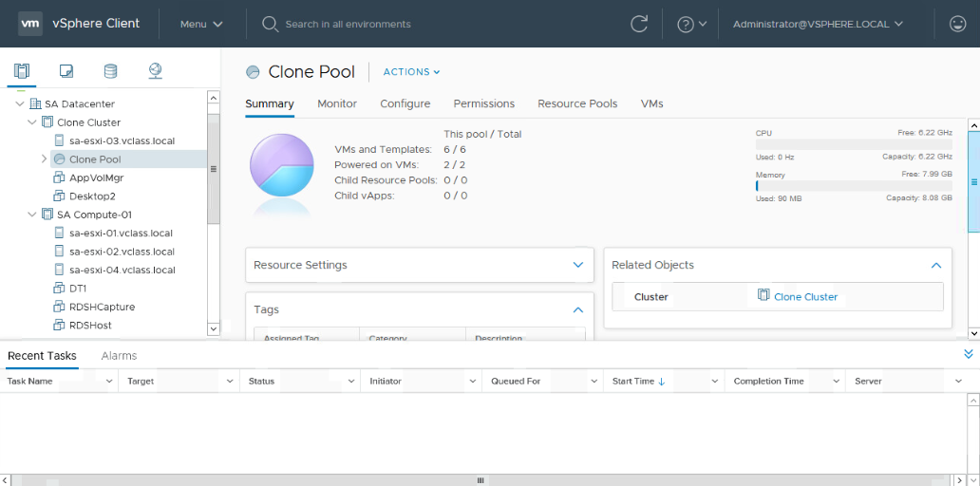
Task: Collapse the SA Datacenter tree node
Action: (20, 103)
